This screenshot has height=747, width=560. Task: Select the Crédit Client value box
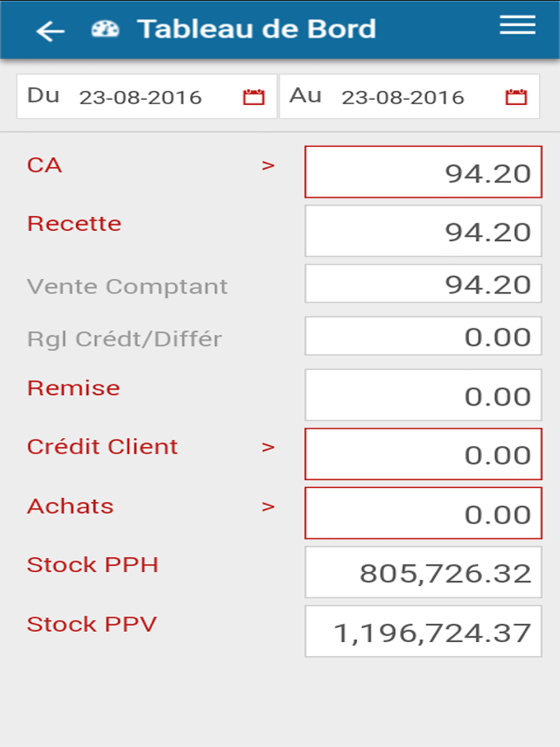423,454
